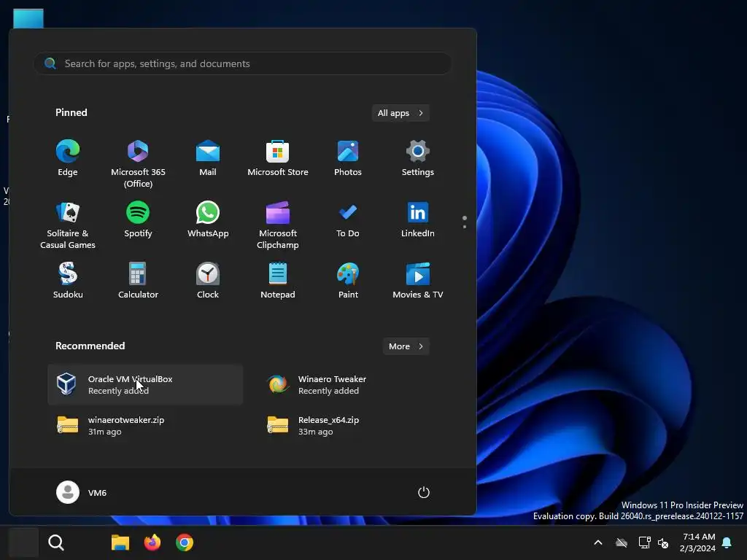Launch Google Chrome from the taskbar

[185, 542]
